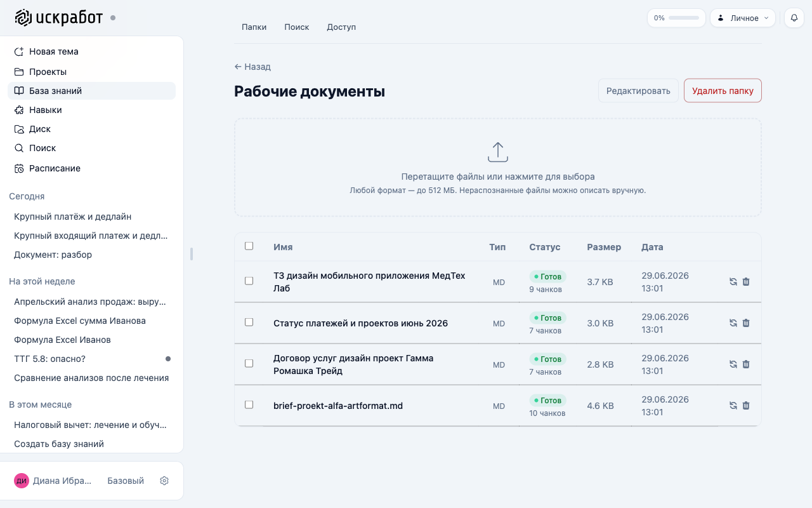The image size is (812, 508).
Task: Click the Дата column header
Action: click(652, 247)
